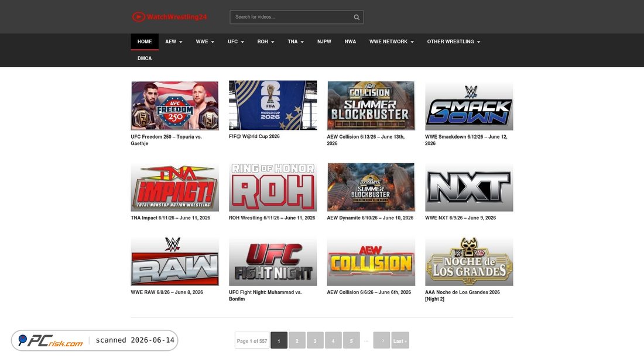Screen dimensions: 644x362
Task: Open the Noche de Los Grandes thumbnail
Action: [469, 261]
